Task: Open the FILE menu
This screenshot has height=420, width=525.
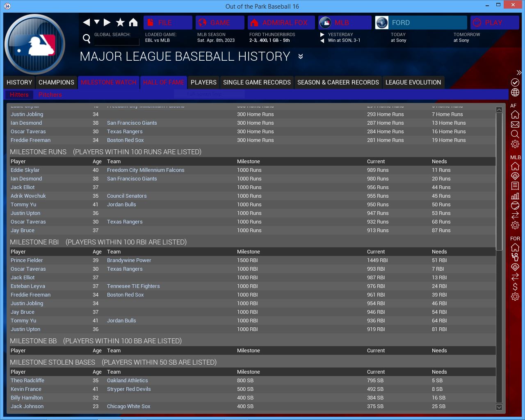Action: click(168, 23)
